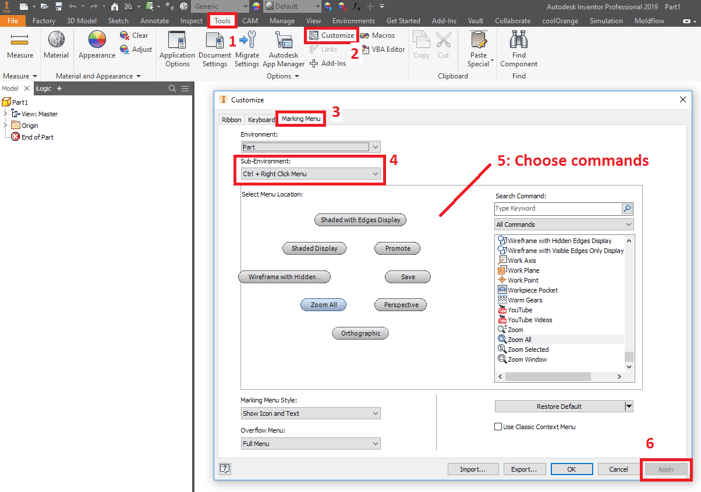Select the Shaded with Edges Display location
The height and width of the screenshot is (492, 701).
click(360, 220)
